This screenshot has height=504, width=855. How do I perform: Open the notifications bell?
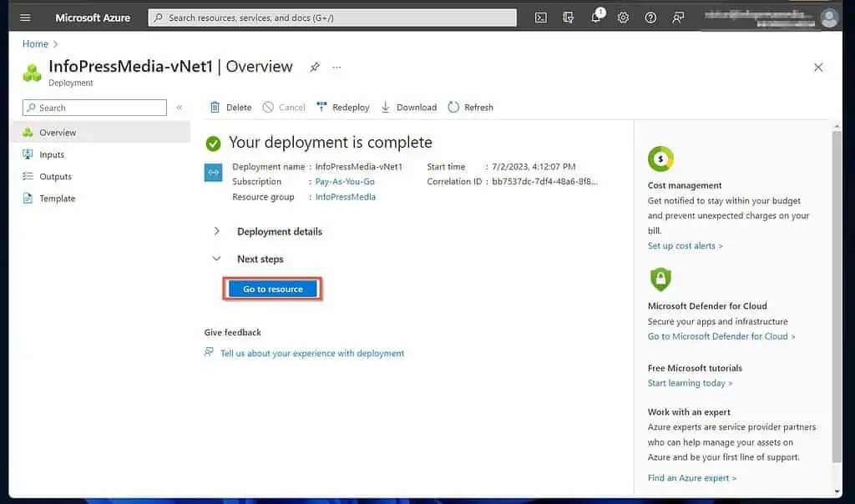click(x=596, y=18)
